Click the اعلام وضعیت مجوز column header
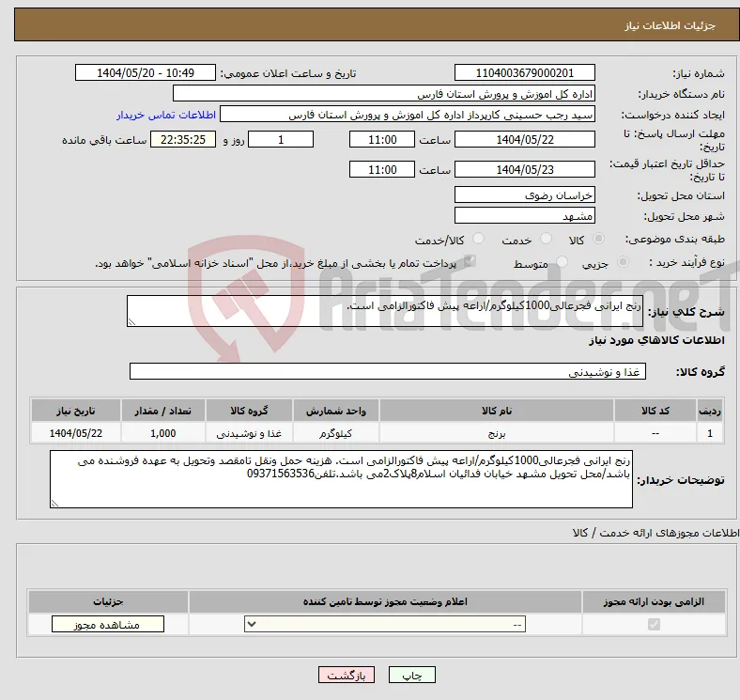Screen dimensions: 740x700 click(385, 601)
